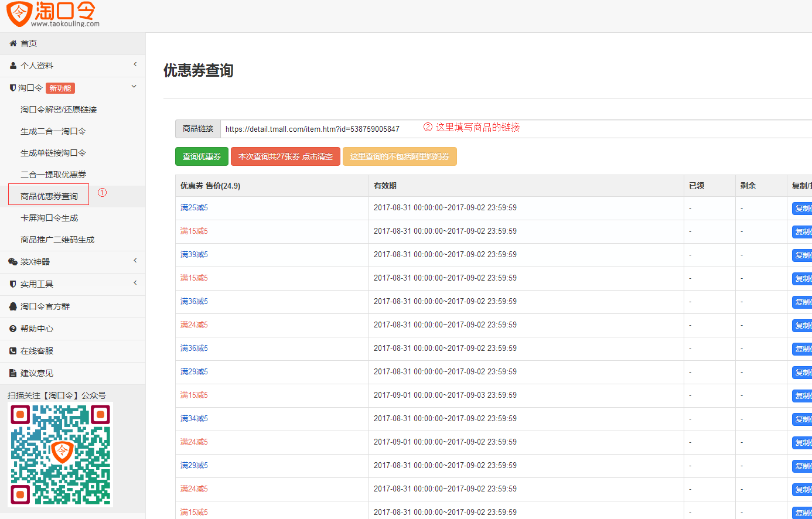Click the QR code image for 公众号

click(x=60, y=455)
